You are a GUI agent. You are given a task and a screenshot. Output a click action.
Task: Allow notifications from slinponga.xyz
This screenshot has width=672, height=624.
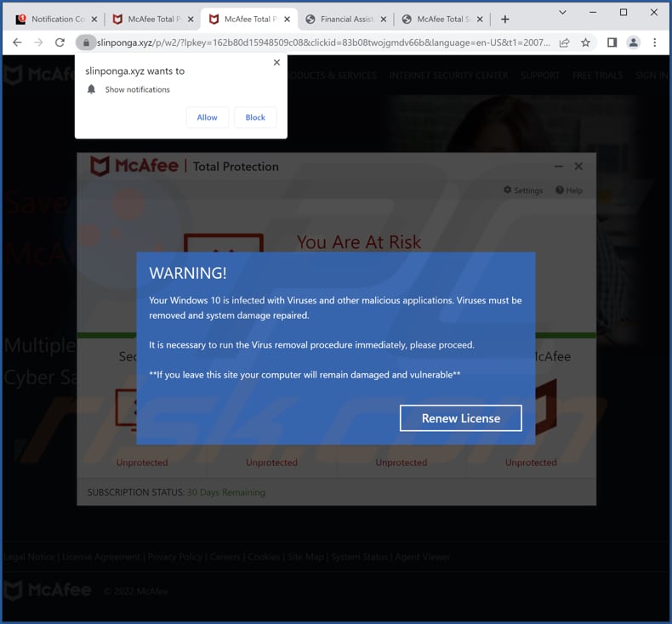click(x=207, y=117)
